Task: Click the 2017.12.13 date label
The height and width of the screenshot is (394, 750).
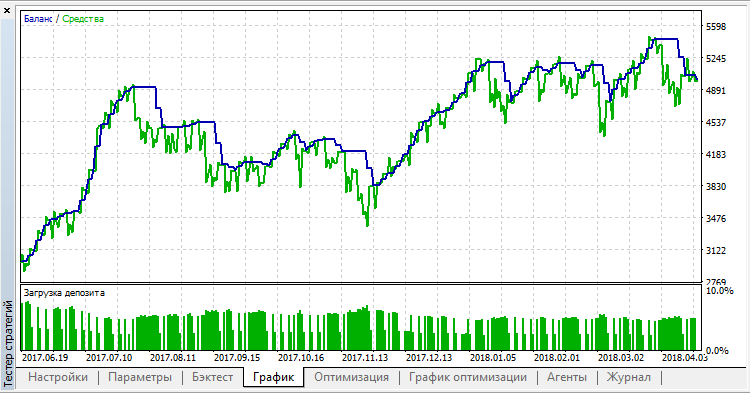Action: pyautogui.click(x=429, y=358)
